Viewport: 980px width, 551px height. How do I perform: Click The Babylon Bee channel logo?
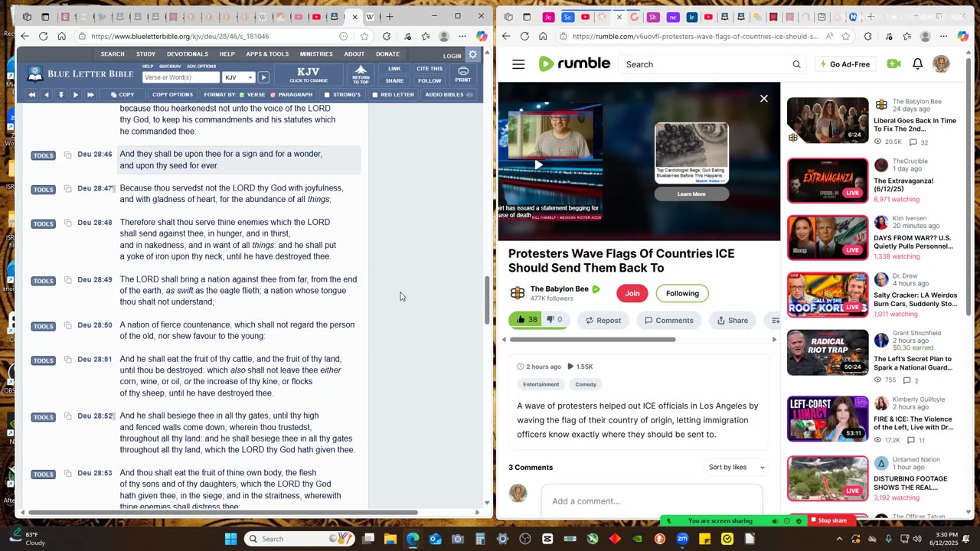pos(518,293)
